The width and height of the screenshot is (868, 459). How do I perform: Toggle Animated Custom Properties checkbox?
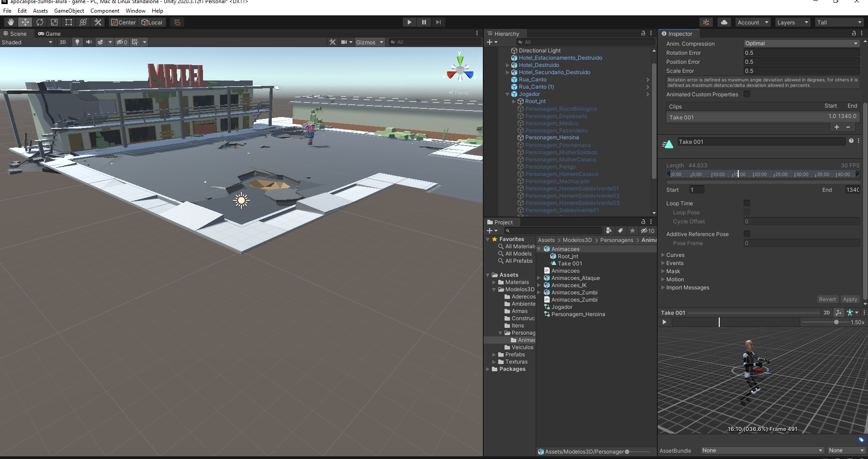[x=747, y=94]
